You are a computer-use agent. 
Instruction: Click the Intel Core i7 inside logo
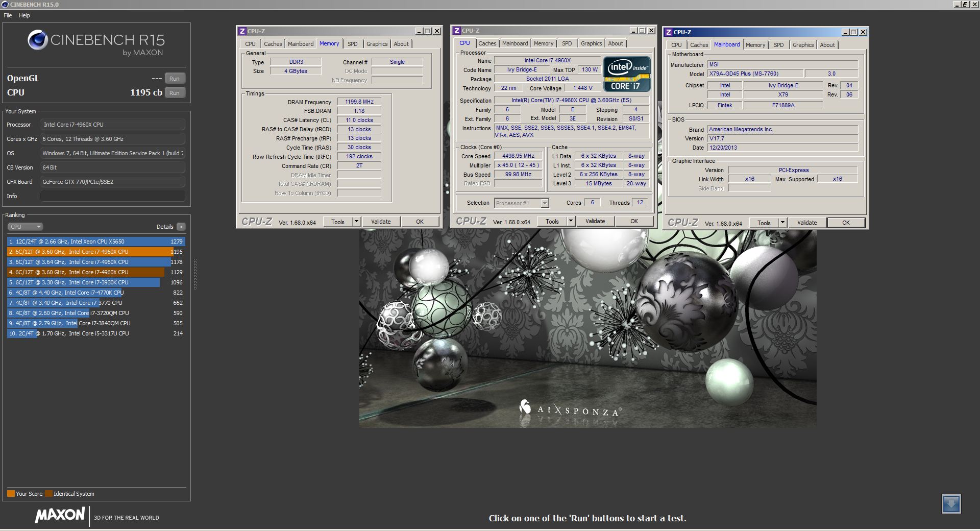pos(627,74)
